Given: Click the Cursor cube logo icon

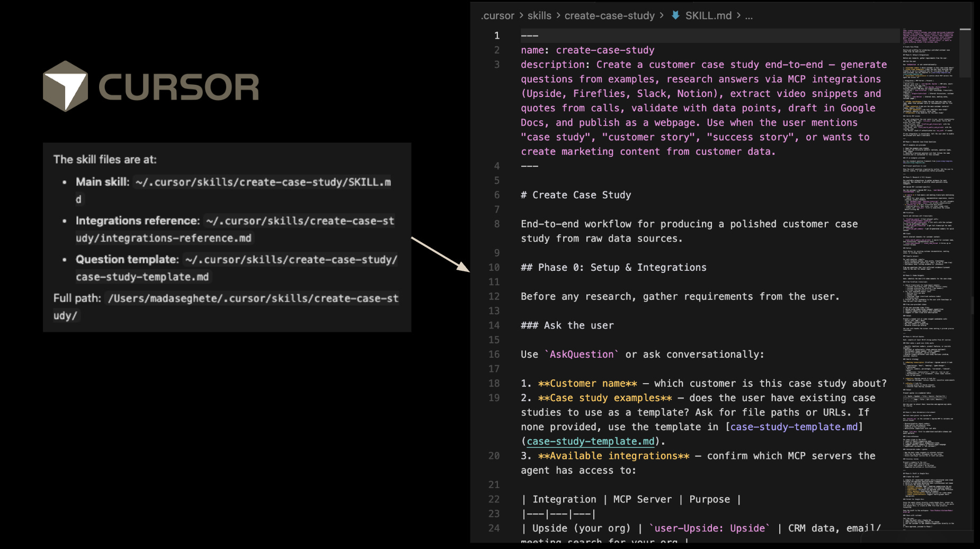Looking at the screenshot, I should pyautogui.click(x=65, y=86).
